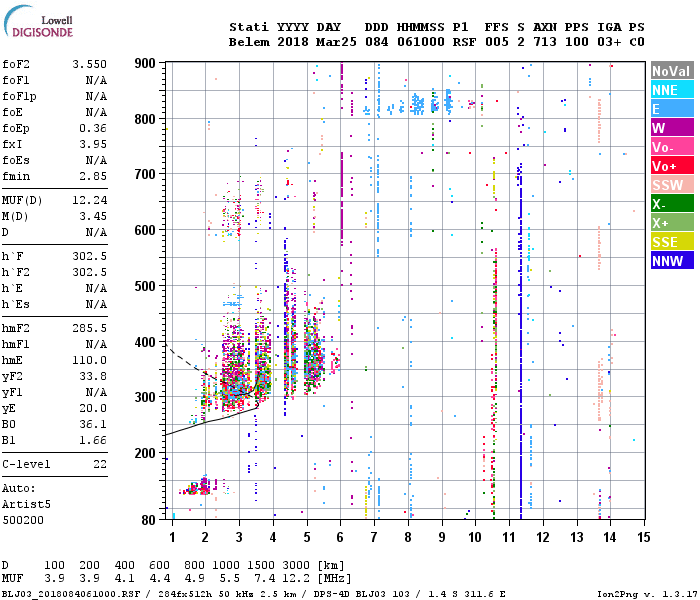The width and height of the screenshot is (700, 600).
Task: Click the Lowell Digisonde logo
Action: tap(38, 21)
